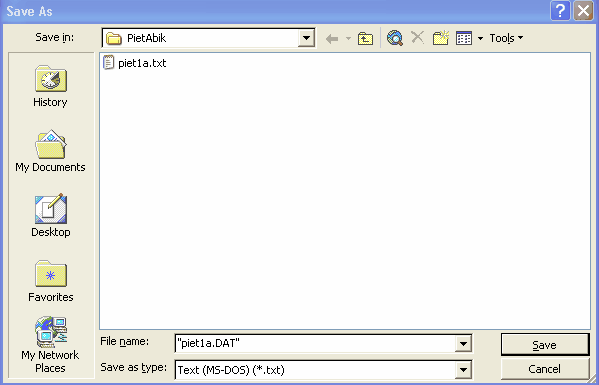Open the History places shortcut
Viewport: 599px width, 385px height.
click(x=50, y=86)
